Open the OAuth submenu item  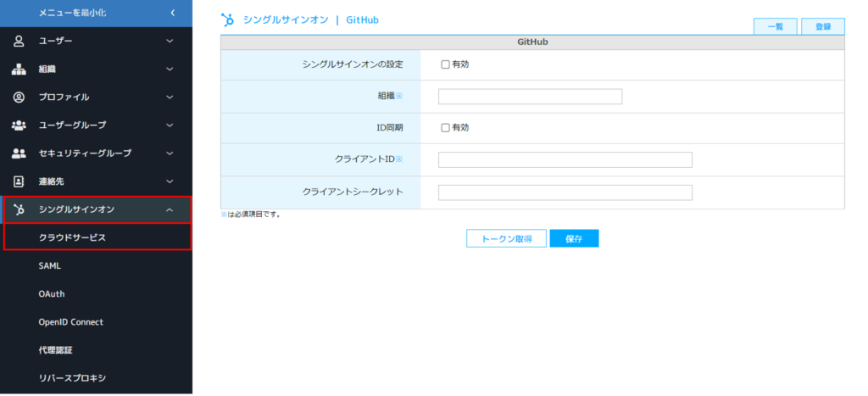tap(97, 294)
